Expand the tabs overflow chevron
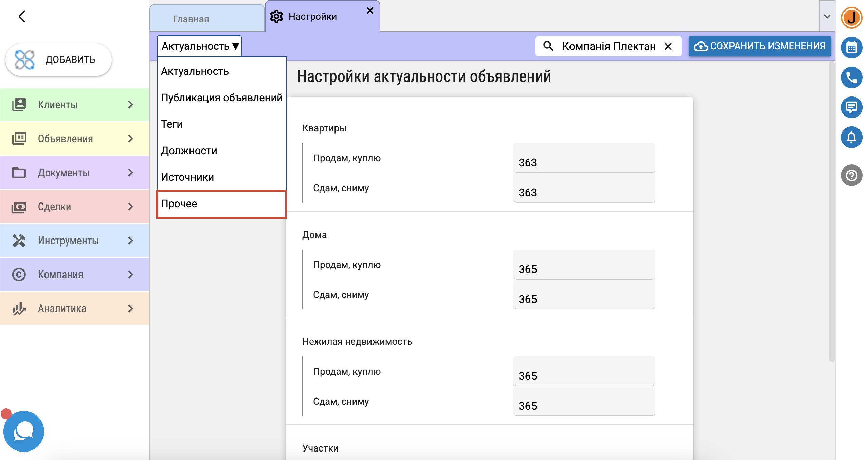The width and height of the screenshot is (868, 460). tap(827, 16)
